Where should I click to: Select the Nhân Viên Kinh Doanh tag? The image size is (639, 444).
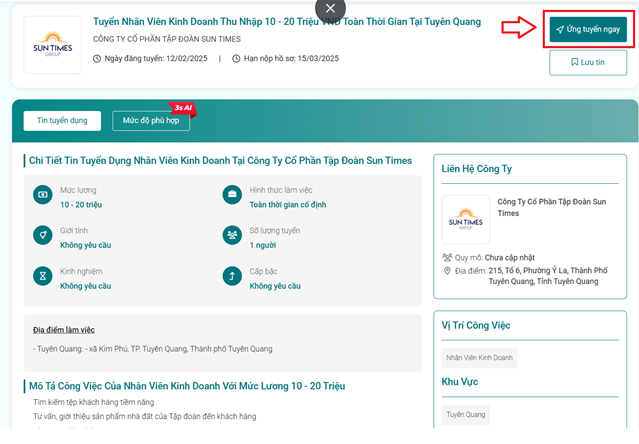coord(479,357)
